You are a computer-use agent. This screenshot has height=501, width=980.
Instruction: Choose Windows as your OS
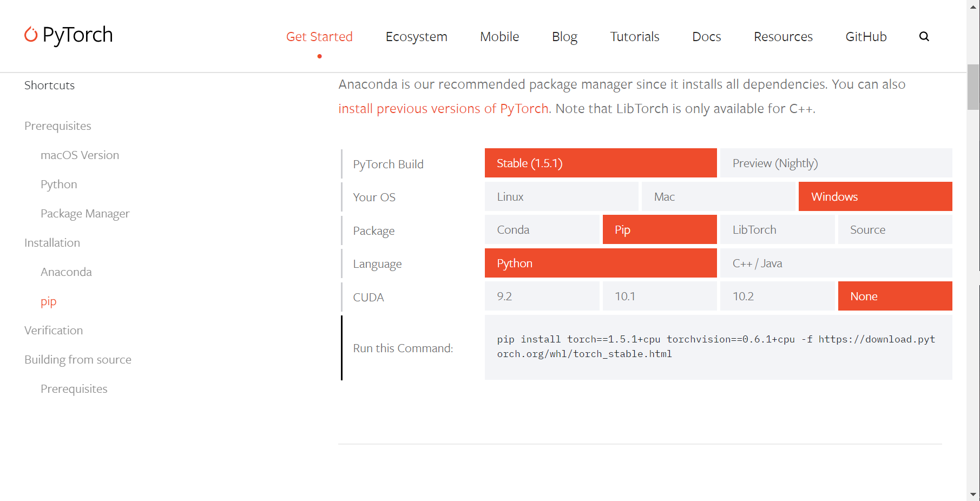[876, 196]
